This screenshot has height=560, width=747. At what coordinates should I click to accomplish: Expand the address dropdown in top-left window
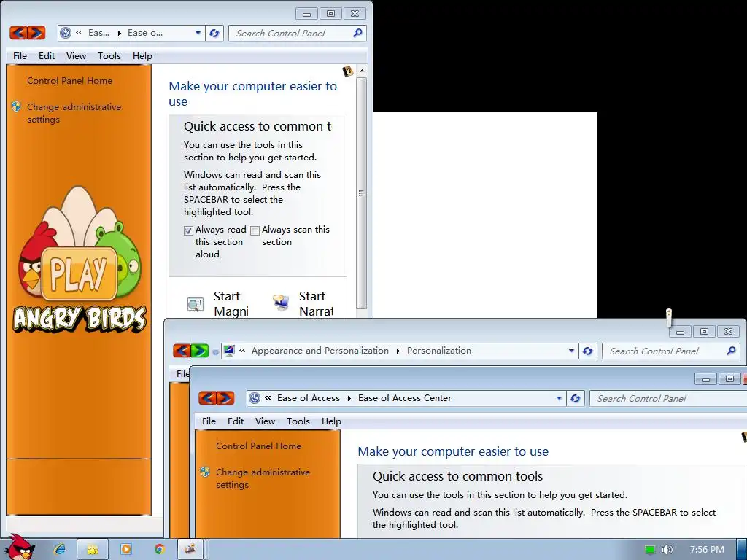pos(198,33)
